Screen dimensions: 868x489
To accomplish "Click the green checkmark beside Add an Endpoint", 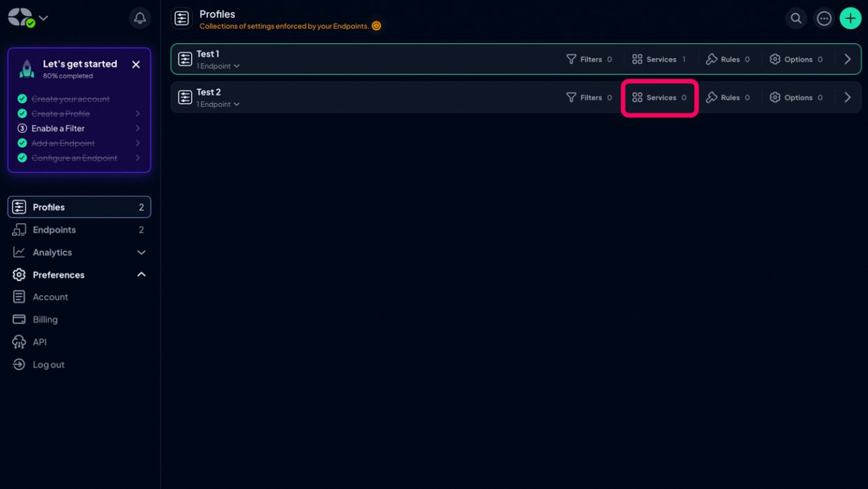I will click(22, 143).
